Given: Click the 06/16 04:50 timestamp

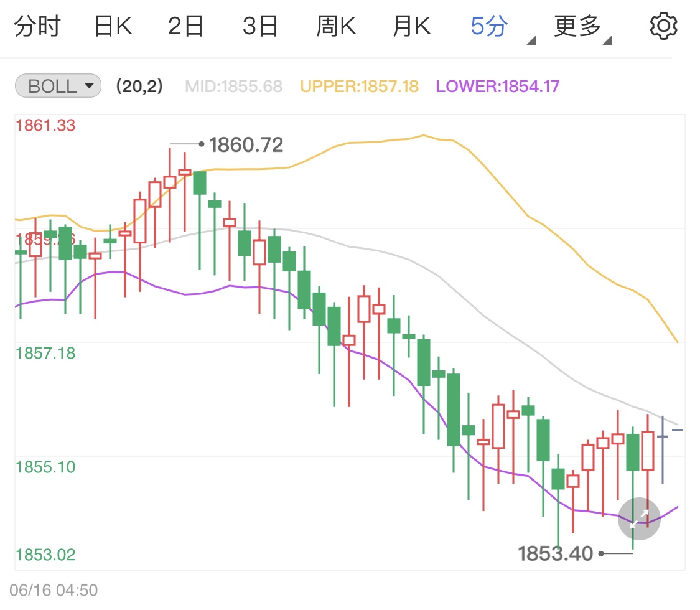Looking at the screenshot, I should click(54, 590).
